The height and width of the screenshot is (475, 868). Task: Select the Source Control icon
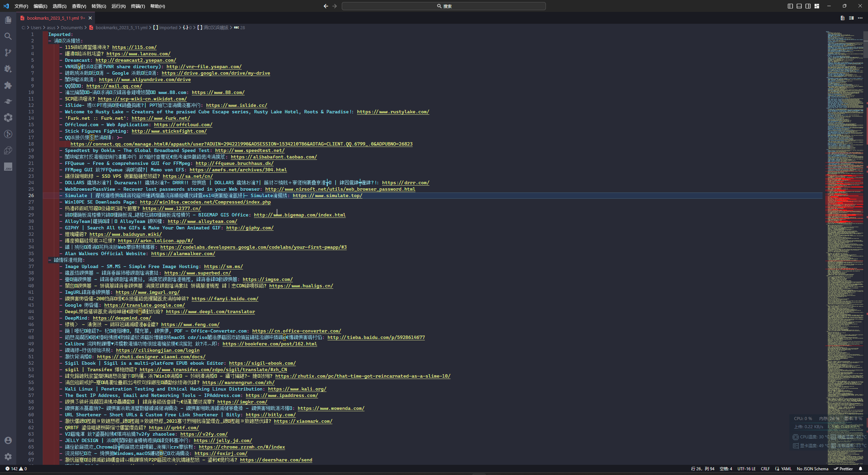[8, 53]
